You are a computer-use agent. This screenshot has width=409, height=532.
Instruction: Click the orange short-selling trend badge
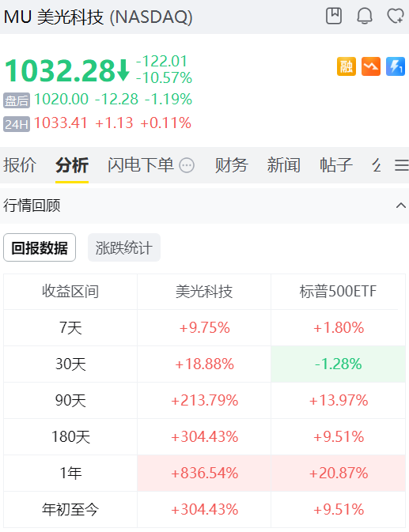[371, 66]
